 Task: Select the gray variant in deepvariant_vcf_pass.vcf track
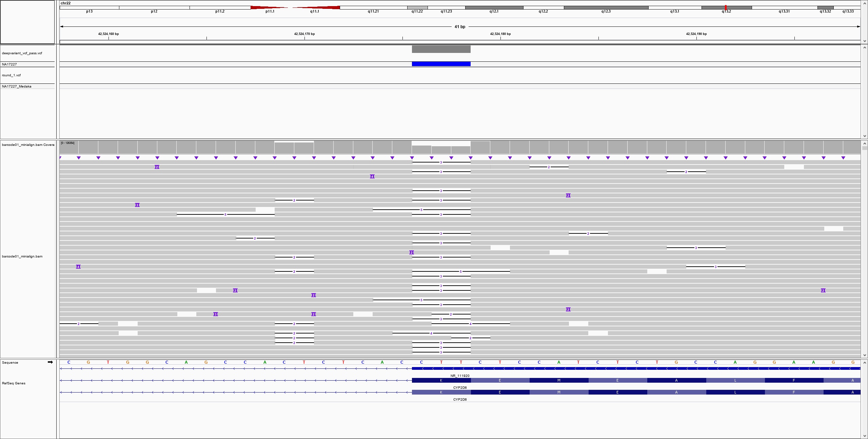pos(441,49)
